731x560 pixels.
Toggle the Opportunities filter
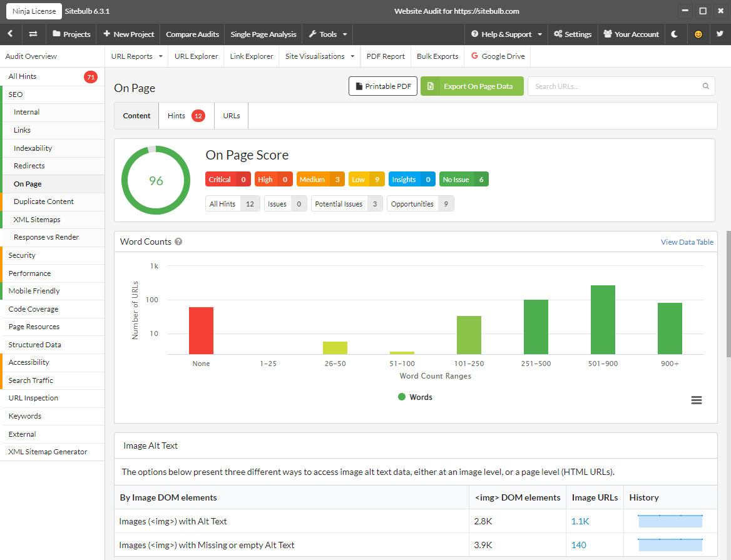(x=420, y=203)
